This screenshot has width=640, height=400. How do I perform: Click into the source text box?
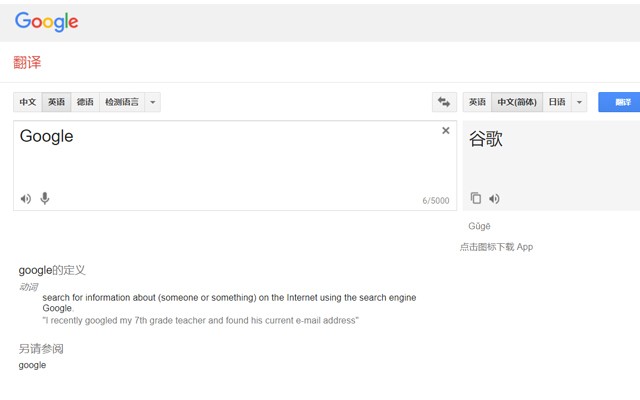(220, 160)
